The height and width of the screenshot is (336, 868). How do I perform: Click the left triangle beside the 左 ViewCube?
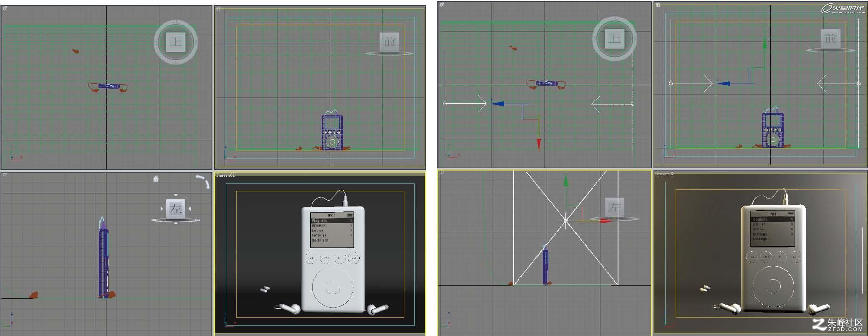(161, 209)
